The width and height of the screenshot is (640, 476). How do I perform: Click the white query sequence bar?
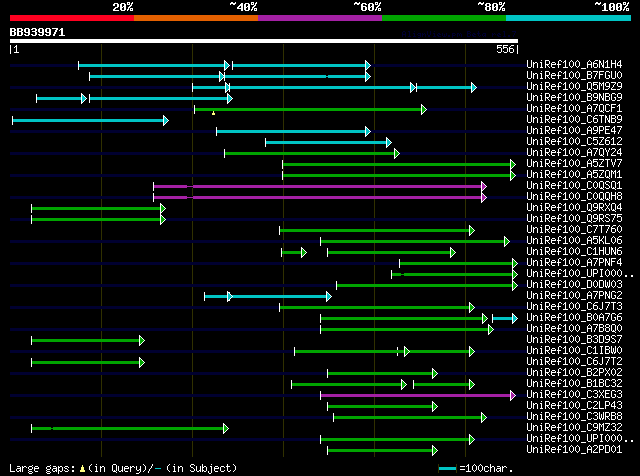click(264, 41)
